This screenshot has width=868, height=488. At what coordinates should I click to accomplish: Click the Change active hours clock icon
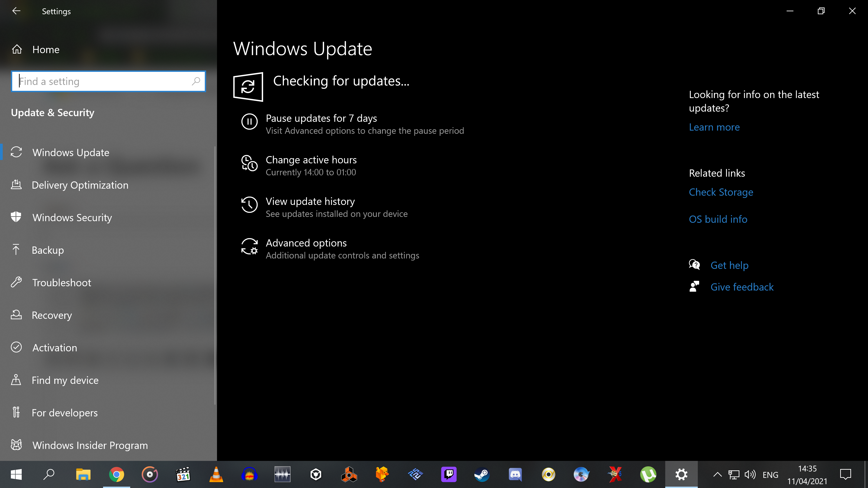click(x=249, y=163)
